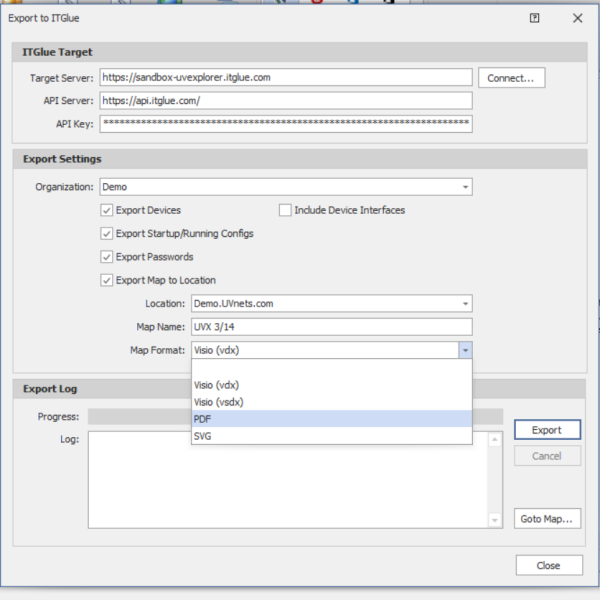Collapse the Map Format dropdown arrow
The image size is (600, 600).
465,350
